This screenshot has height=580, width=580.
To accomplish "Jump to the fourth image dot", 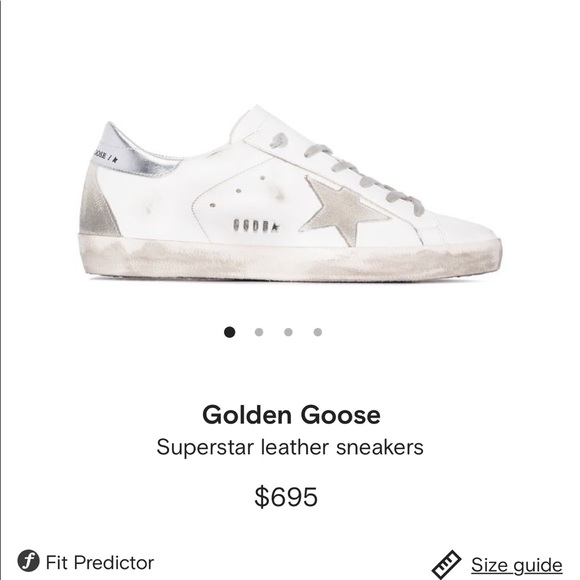I will pos(317,332).
